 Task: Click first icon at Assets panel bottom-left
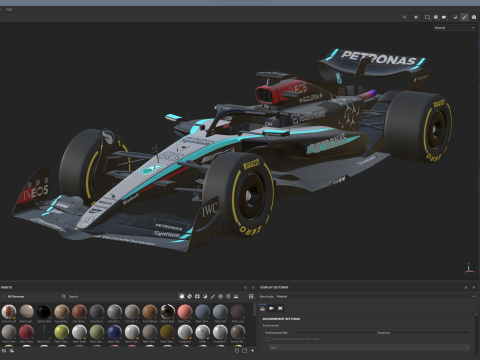click(x=4, y=351)
